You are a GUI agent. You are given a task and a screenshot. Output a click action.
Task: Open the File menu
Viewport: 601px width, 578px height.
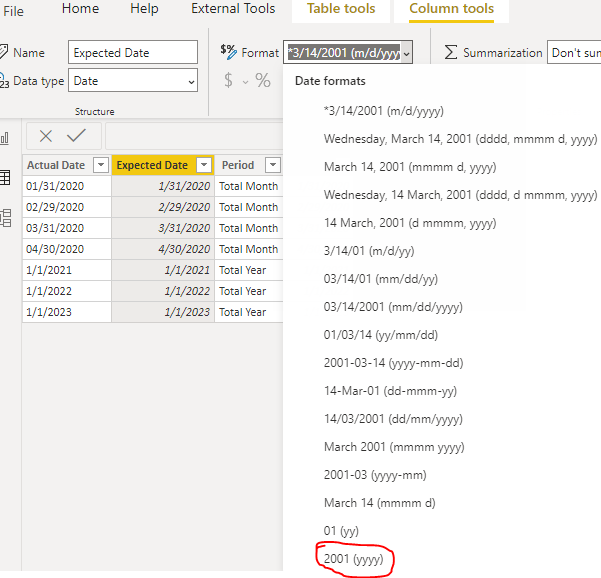tap(13, 11)
